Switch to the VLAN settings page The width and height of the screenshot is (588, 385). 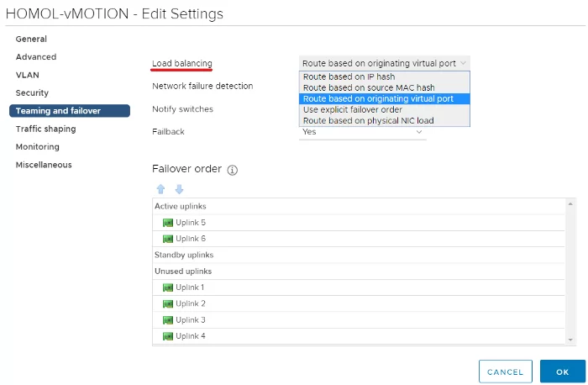[x=28, y=75]
